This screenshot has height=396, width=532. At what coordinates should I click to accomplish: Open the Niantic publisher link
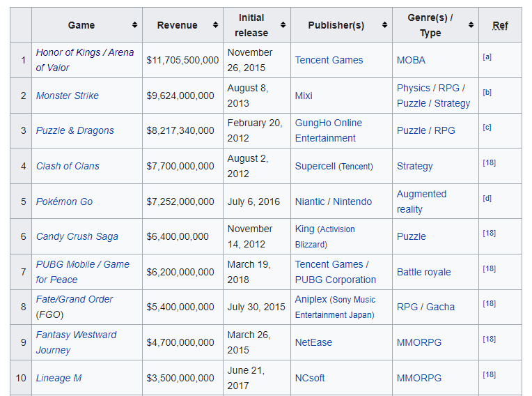310,201
